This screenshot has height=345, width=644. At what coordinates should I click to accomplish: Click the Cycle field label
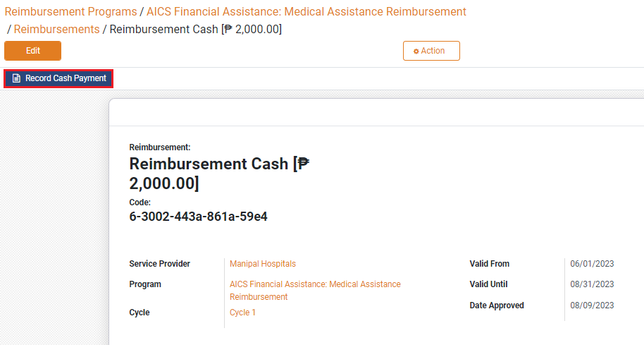[x=140, y=313]
